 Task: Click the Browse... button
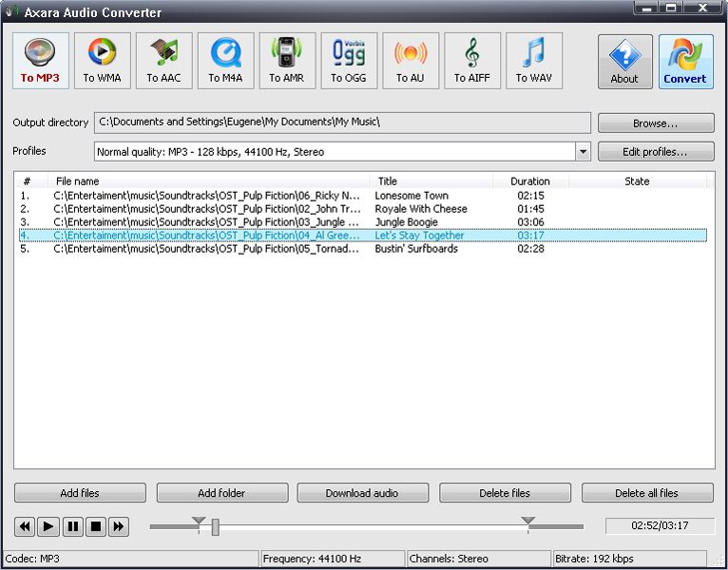[656, 123]
